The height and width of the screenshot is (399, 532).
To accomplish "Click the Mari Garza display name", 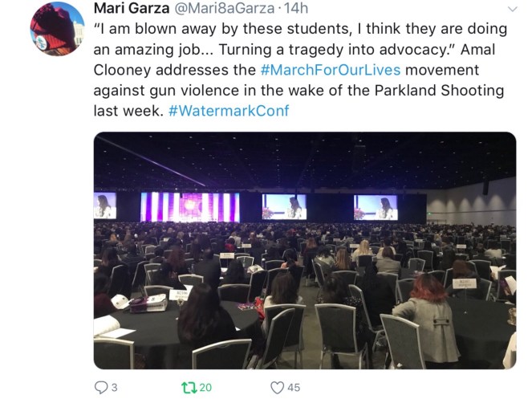I will coord(132,8).
